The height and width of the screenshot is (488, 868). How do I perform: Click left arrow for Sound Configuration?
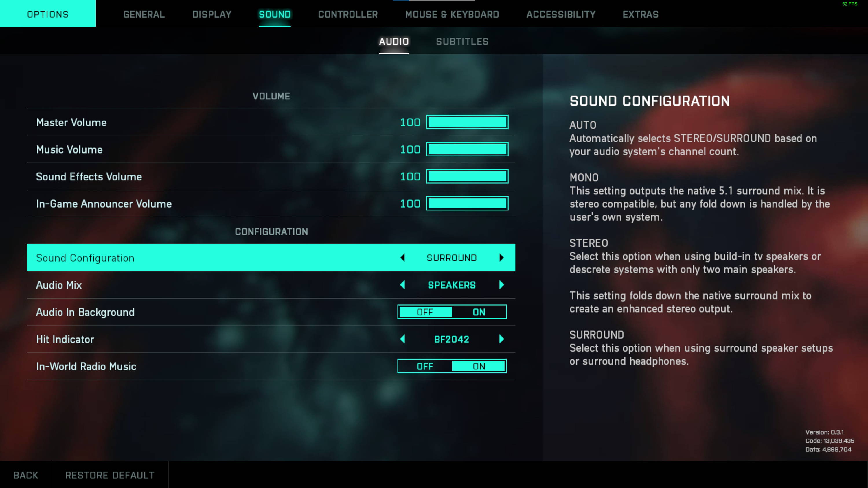[x=402, y=258]
